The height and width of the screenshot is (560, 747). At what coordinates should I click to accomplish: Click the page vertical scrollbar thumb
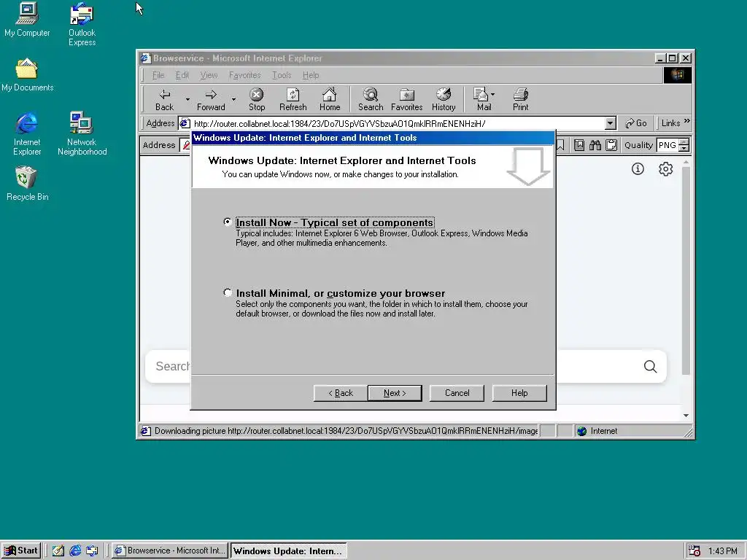[x=686, y=271]
